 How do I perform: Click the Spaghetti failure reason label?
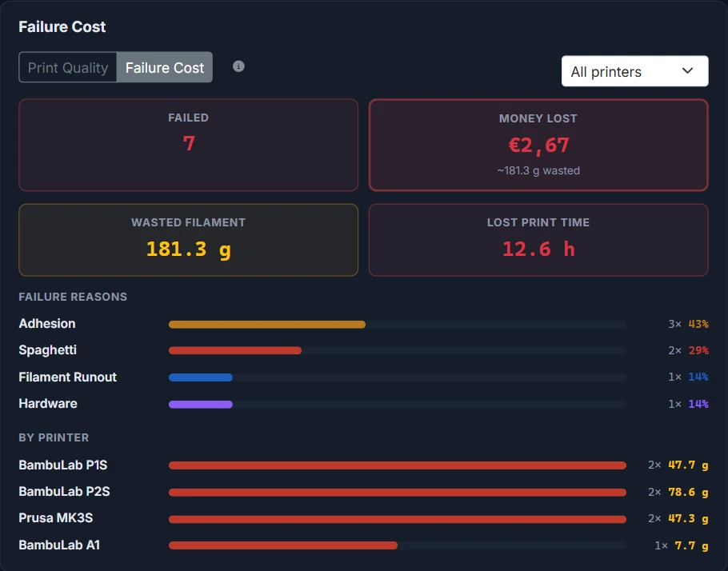47,350
